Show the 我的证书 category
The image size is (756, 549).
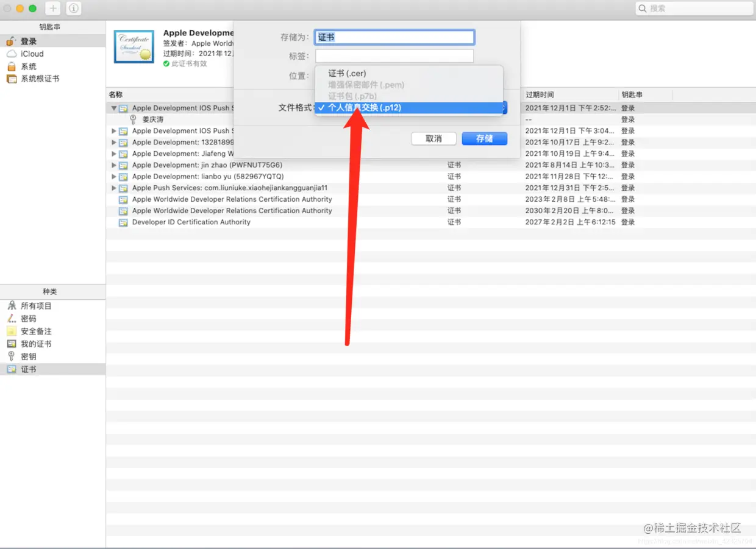[x=52, y=344]
